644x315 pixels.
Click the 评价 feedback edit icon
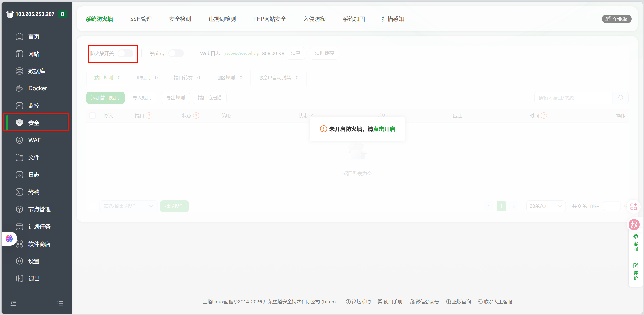(x=636, y=266)
